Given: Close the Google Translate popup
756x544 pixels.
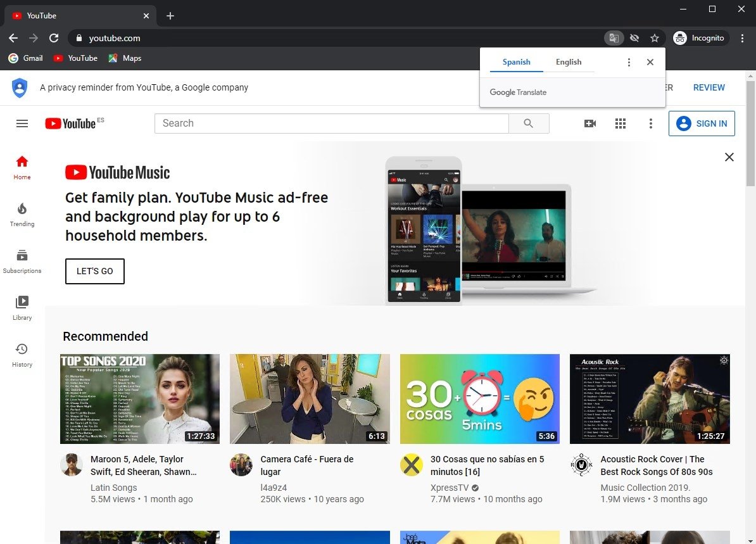Looking at the screenshot, I should pyautogui.click(x=650, y=62).
